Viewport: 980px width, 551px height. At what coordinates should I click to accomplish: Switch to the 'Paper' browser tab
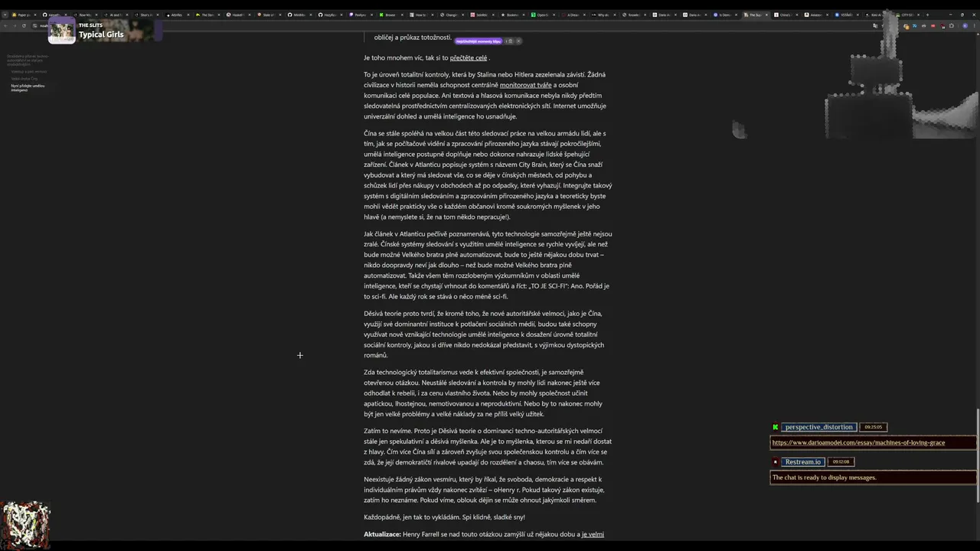point(23,15)
